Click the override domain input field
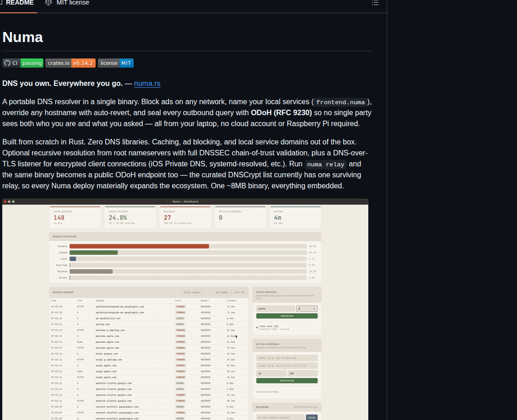This screenshot has height=420, width=517. (x=287, y=358)
